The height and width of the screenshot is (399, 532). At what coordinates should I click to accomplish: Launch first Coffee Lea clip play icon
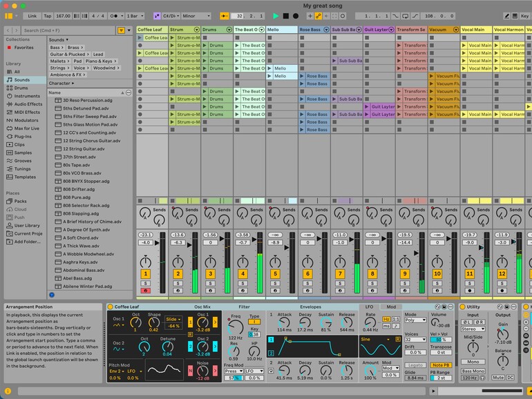pos(140,38)
